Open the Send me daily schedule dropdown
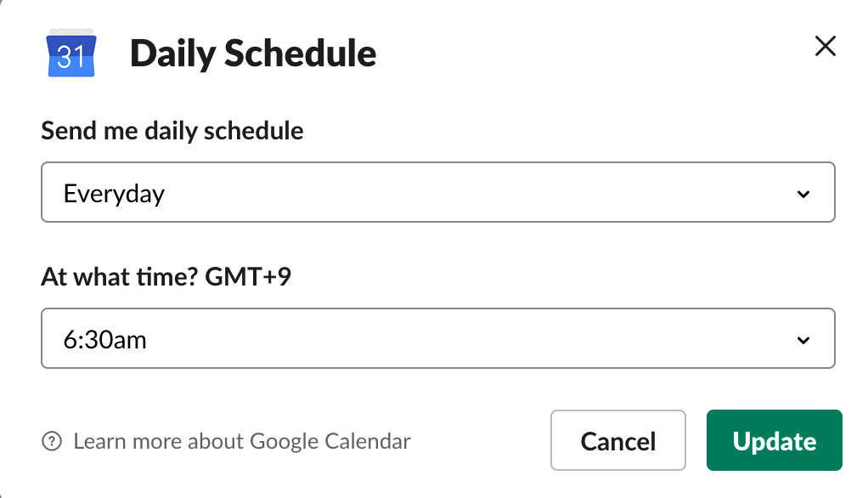Image resolution: width=868 pixels, height=498 pixels. 438,192
